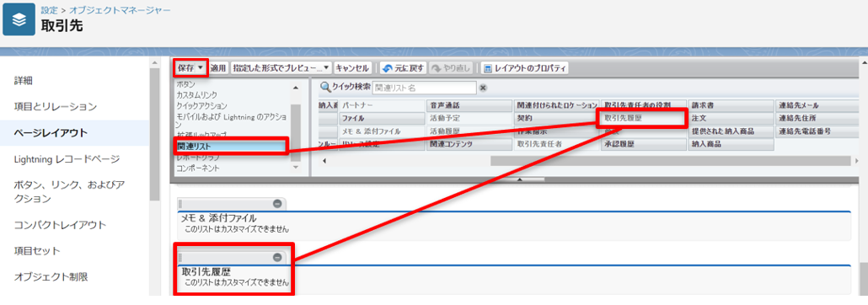The image size is (868, 305).
Task: Click the 承認履歴 palette item
Action: click(x=643, y=144)
